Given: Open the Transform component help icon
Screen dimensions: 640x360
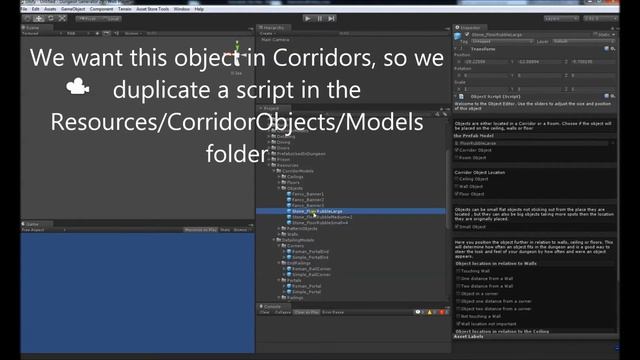Looking at the screenshot, I should [x=606, y=49].
